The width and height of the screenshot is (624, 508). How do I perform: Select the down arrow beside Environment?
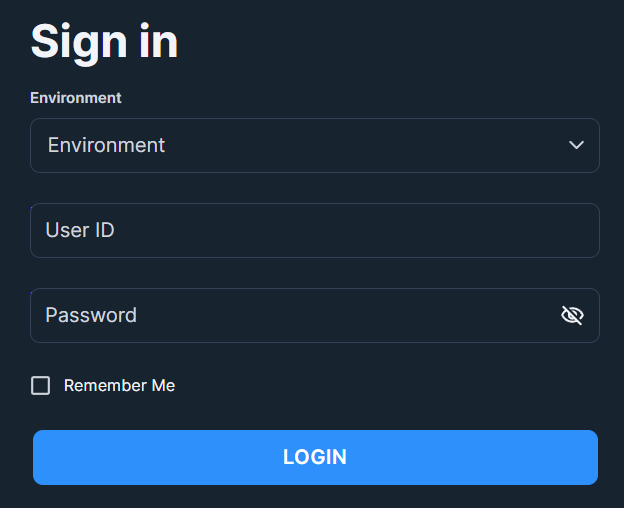576,145
